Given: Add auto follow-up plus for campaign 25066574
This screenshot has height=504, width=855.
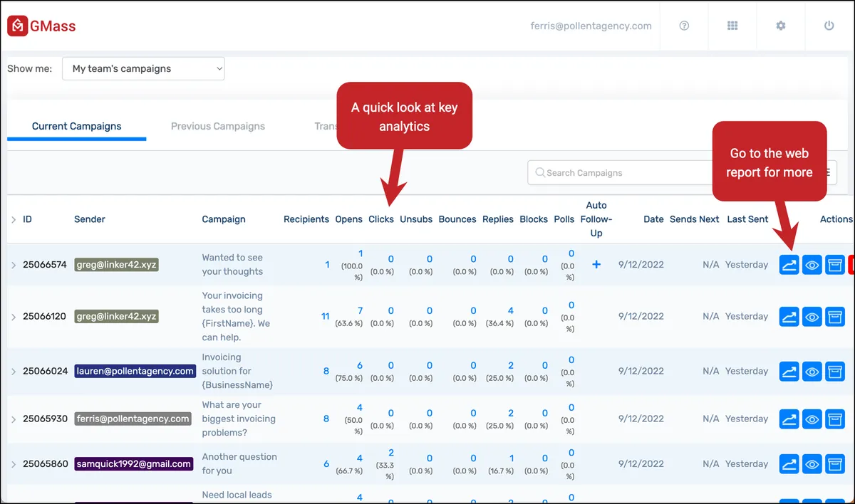Looking at the screenshot, I should (x=596, y=264).
